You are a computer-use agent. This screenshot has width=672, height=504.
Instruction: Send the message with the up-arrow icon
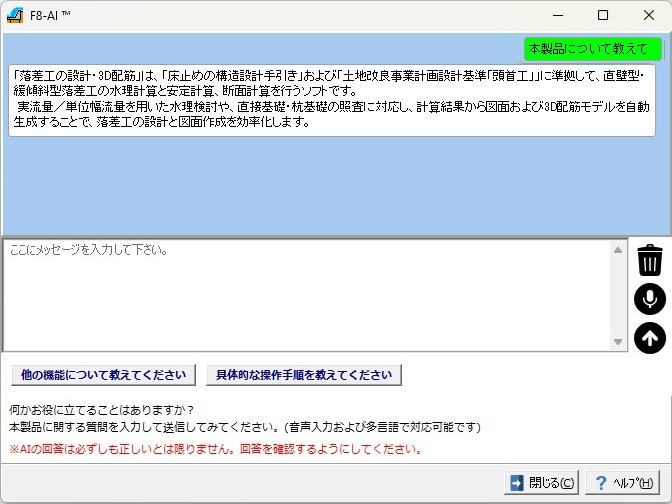pyautogui.click(x=650, y=338)
